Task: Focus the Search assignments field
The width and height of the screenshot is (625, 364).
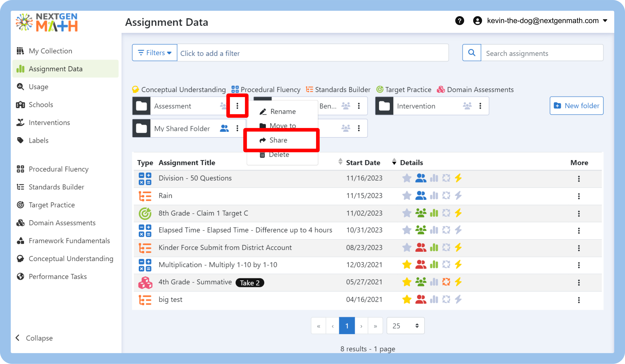Action: pyautogui.click(x=542, y=53)
